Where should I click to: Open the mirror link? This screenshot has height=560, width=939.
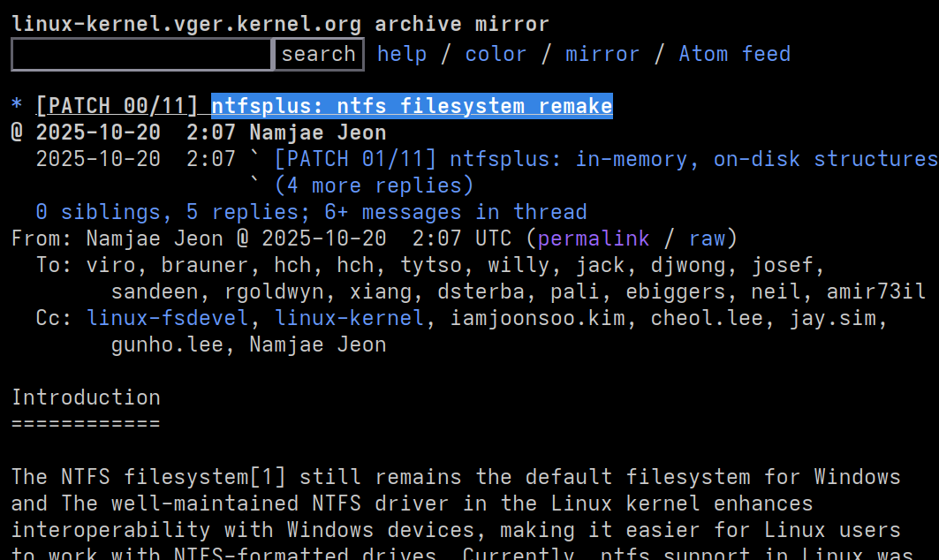(602, 54)
